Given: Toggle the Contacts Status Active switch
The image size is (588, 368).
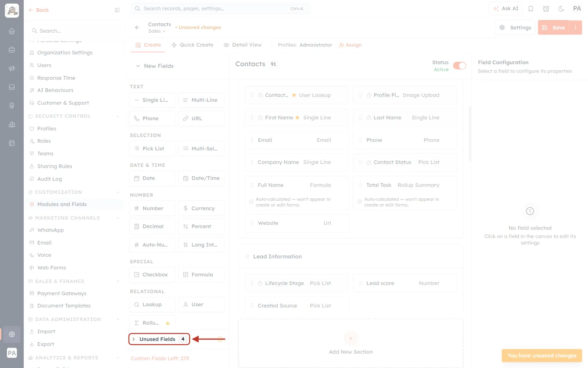Looking at the screenshot, I should [x=459, y=66].
